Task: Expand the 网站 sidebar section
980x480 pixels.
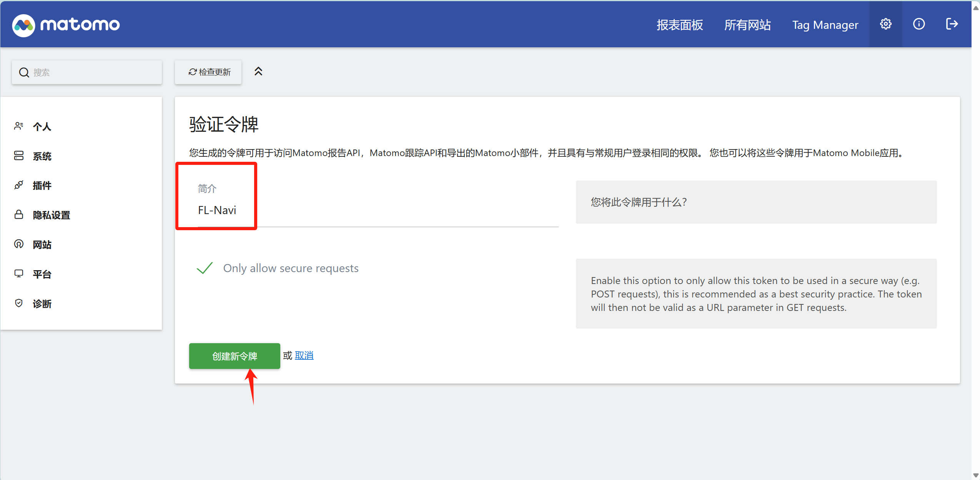Action: (x=42, y=244)
